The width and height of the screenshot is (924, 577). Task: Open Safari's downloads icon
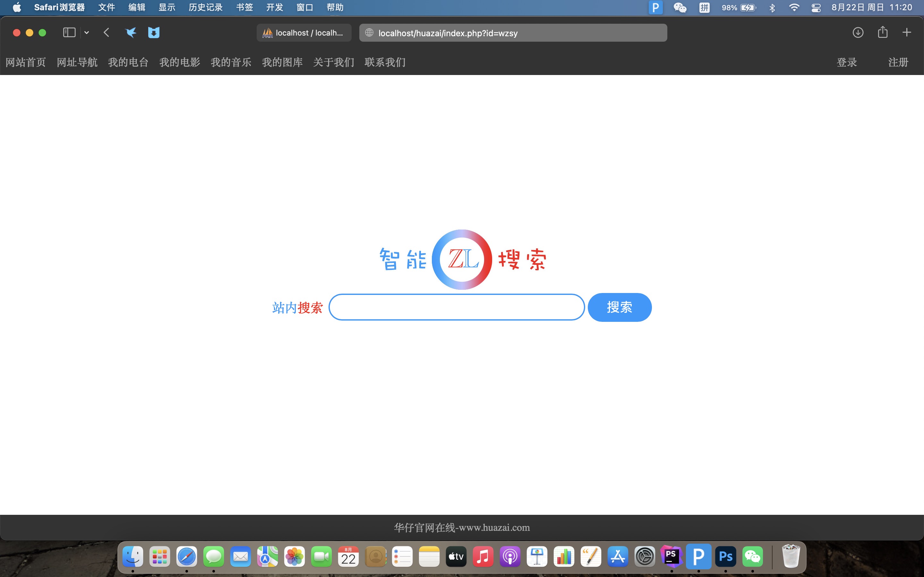point(858,32)
